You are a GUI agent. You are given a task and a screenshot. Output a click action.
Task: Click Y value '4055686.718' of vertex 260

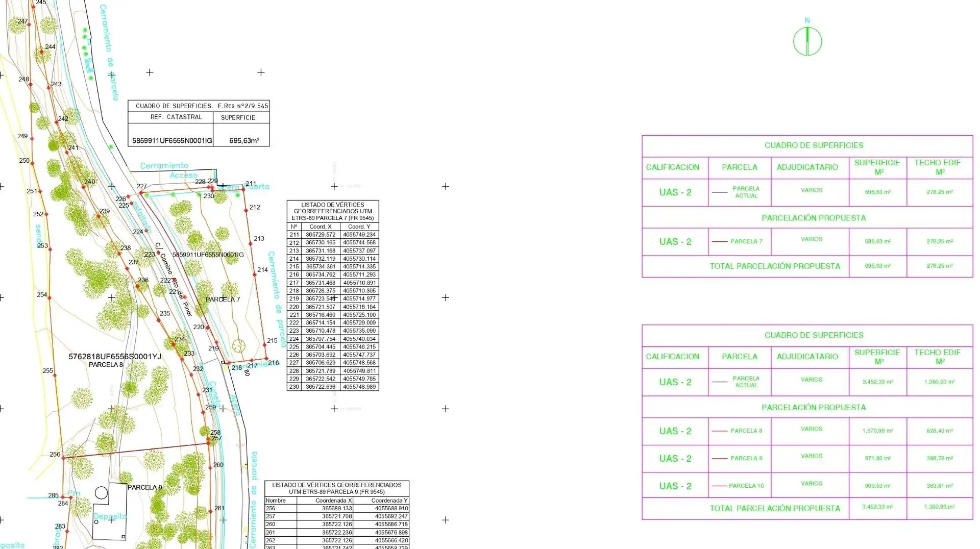[391, 524]
